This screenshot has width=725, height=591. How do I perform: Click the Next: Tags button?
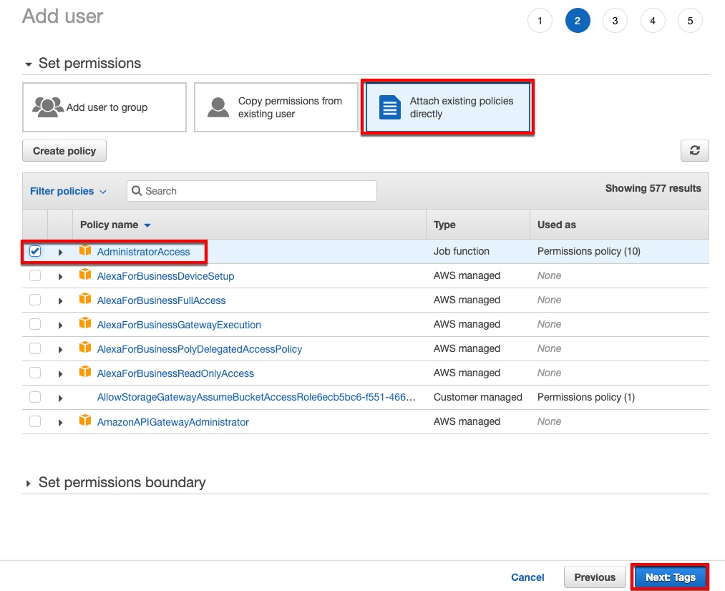(x=670, y=577)
